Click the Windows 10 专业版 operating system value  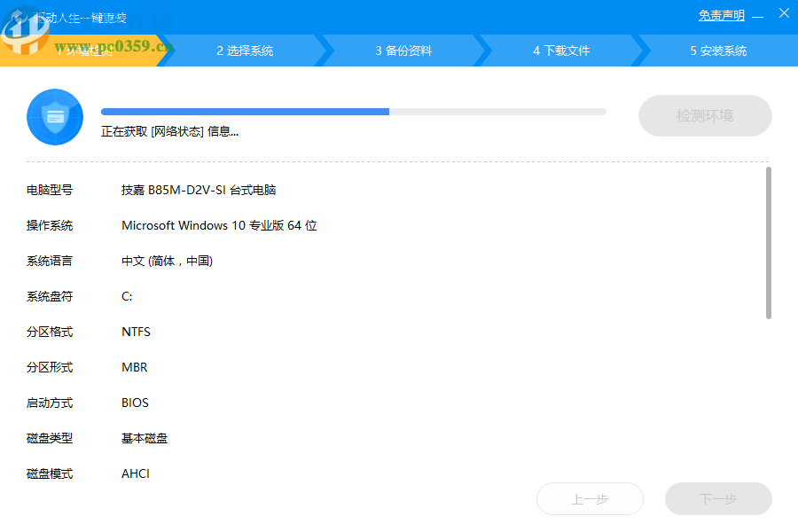click(220, 225)
